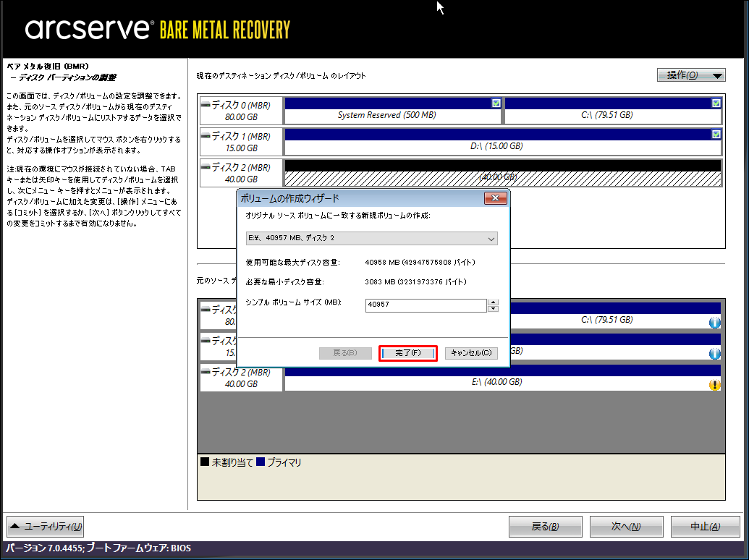Click the 中止(A) abort button
This screenshot has height=560, width=749.
pos(706,527)
